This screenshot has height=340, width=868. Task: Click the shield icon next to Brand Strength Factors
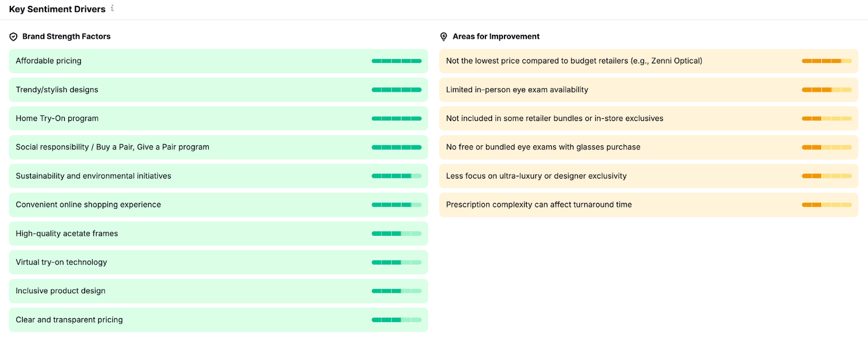pyautogui.click(x=14, y=37)
